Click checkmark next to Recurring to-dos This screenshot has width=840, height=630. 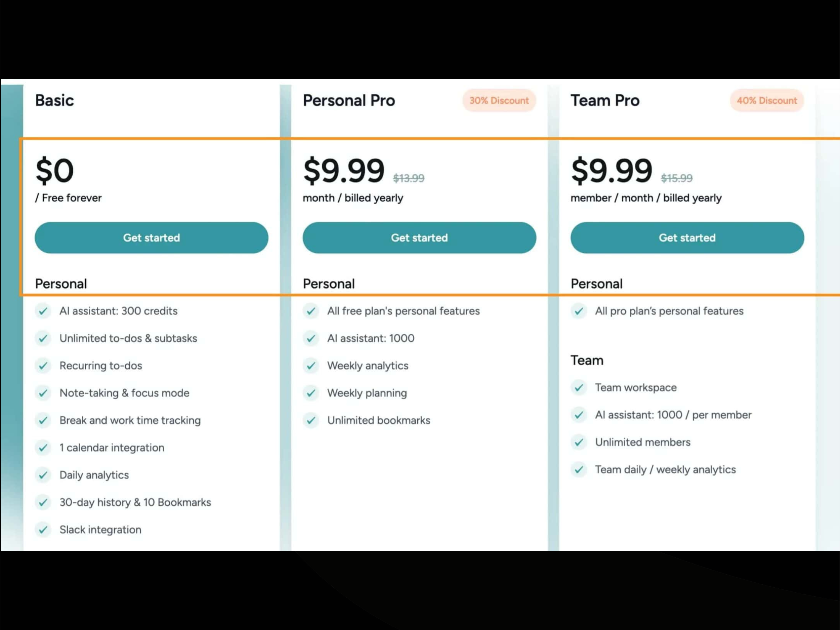[43, 366]
